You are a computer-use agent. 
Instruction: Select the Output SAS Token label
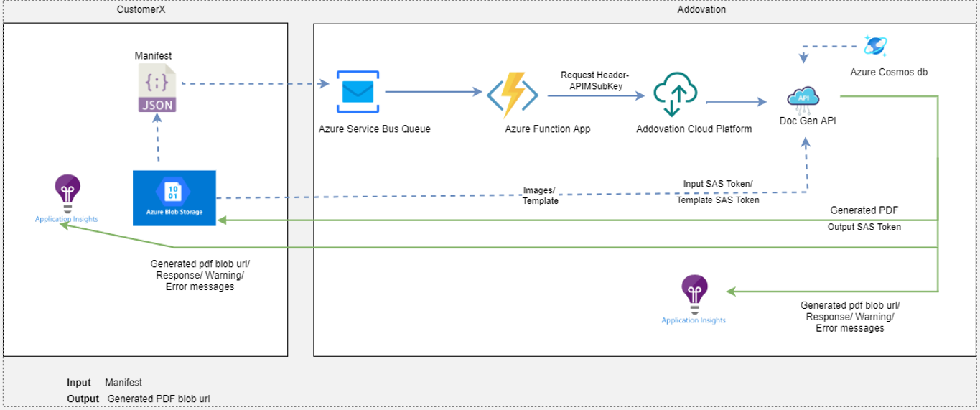[864, 227]
